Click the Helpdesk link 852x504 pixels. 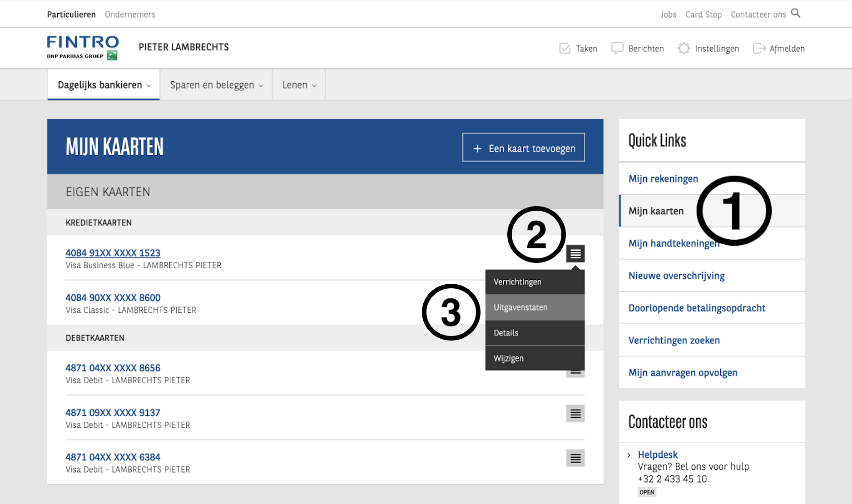pos(658,455)
